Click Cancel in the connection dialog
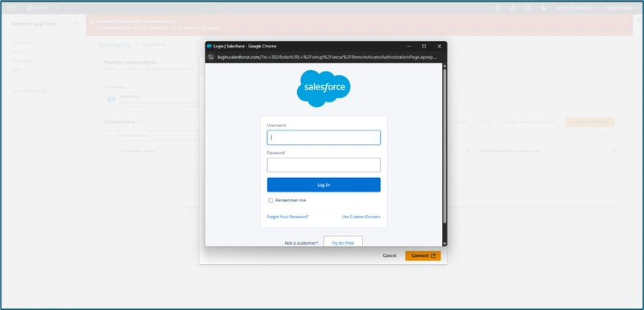The height and width of the screenshot is (310, 644). [390, 255]
